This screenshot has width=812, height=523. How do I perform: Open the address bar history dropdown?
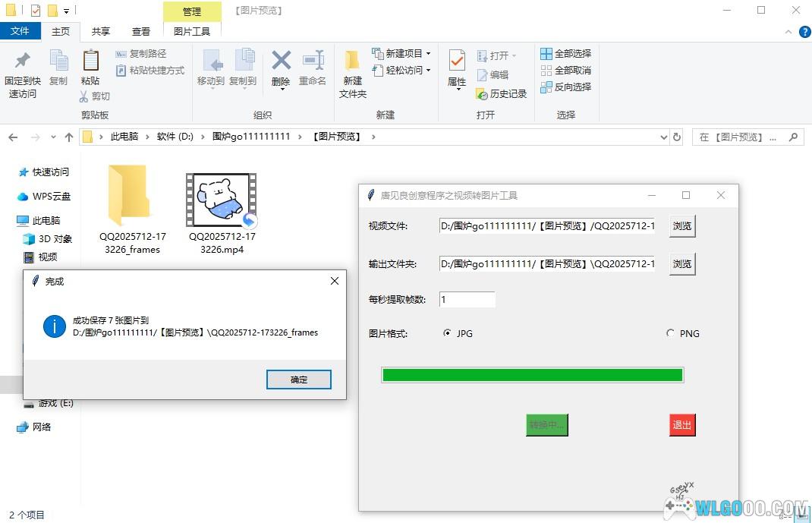click(664, 137)
